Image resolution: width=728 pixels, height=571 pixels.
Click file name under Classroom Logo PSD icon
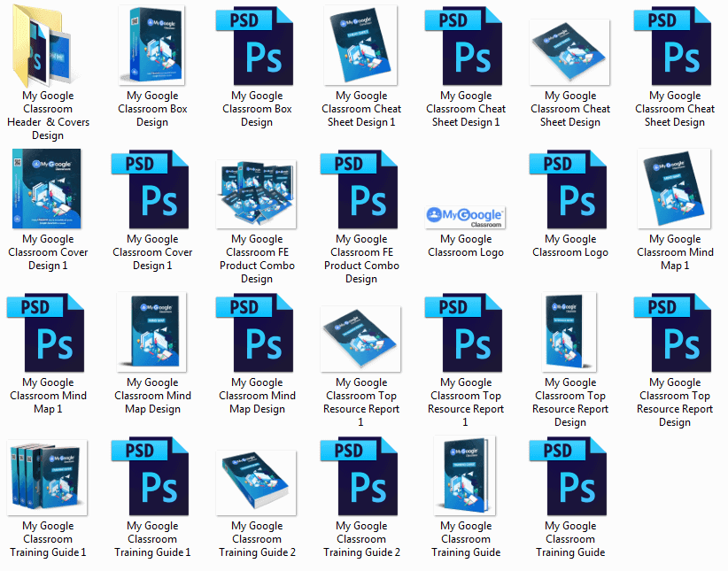570,245
